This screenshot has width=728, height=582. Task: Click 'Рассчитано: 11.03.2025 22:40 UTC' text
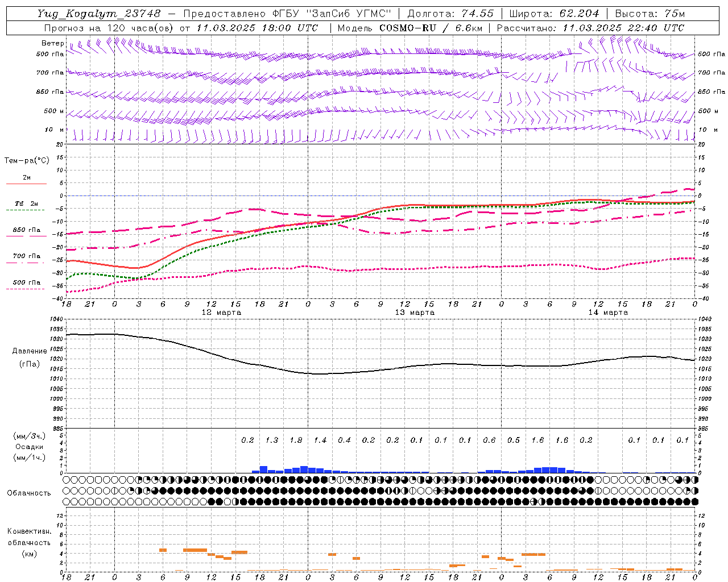point(590,28)
